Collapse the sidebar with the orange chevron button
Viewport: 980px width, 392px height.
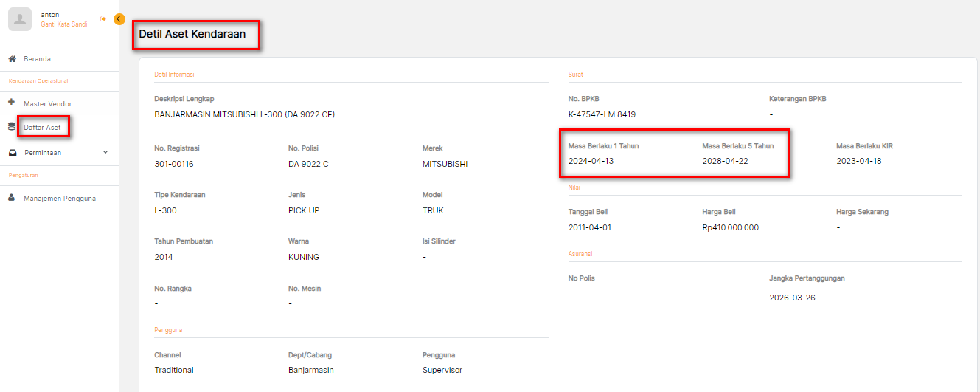click(119, 19)
